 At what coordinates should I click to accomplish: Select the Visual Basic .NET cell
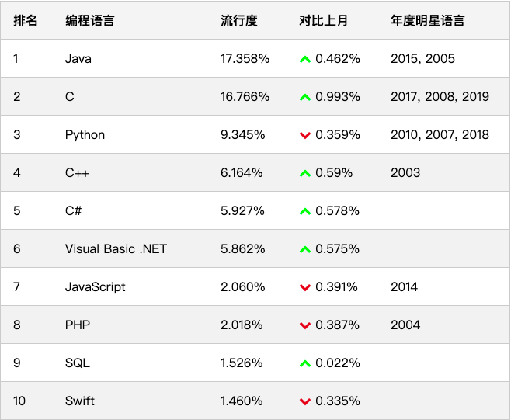(116, 249)
